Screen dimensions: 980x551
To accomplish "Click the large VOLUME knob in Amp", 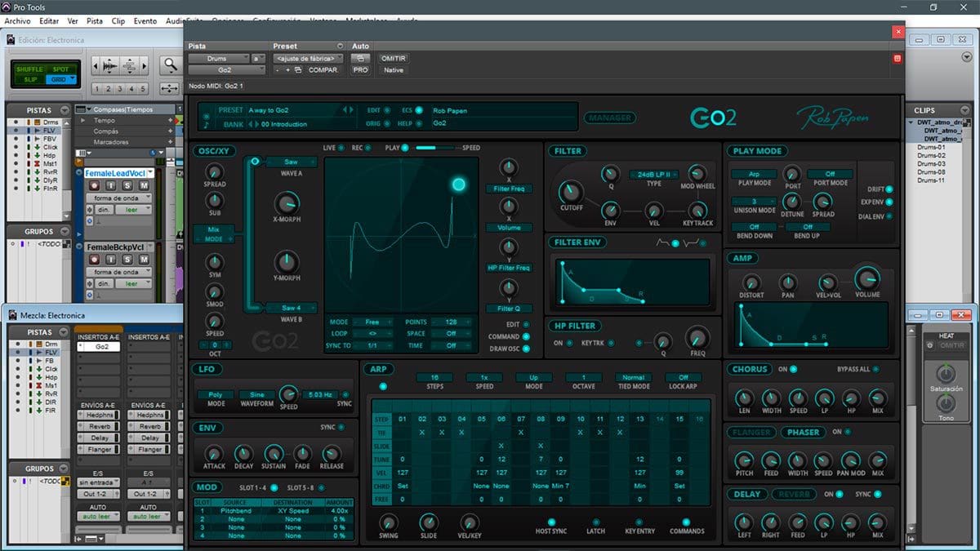I will click(867, 278).
